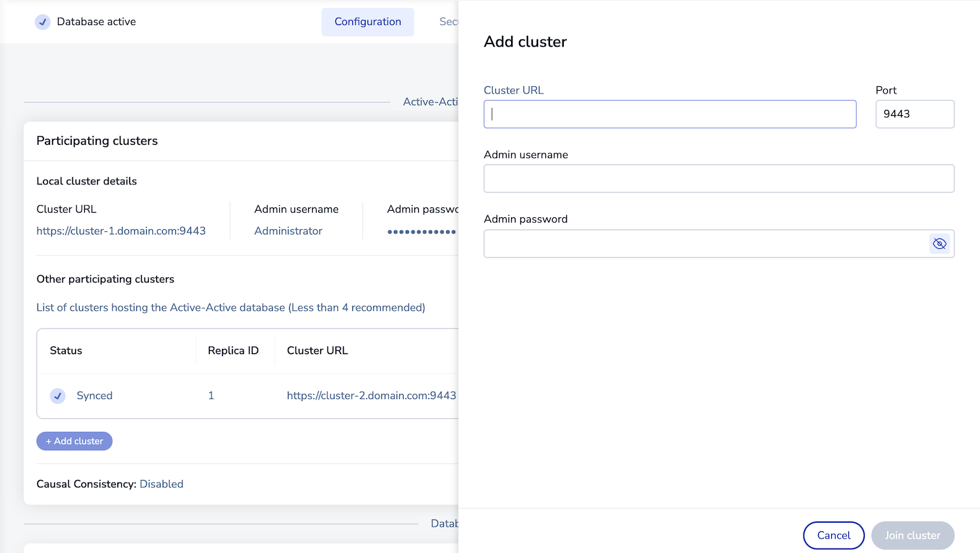Click the Cluster URL table column header
980x553 pixels.
(x=317, y=351)
